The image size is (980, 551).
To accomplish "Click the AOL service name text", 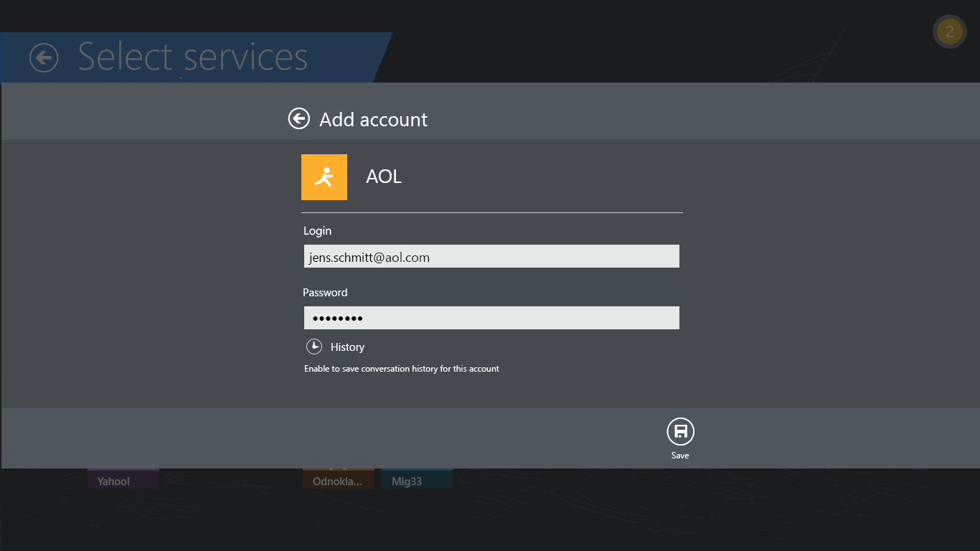I will (384, 176).
